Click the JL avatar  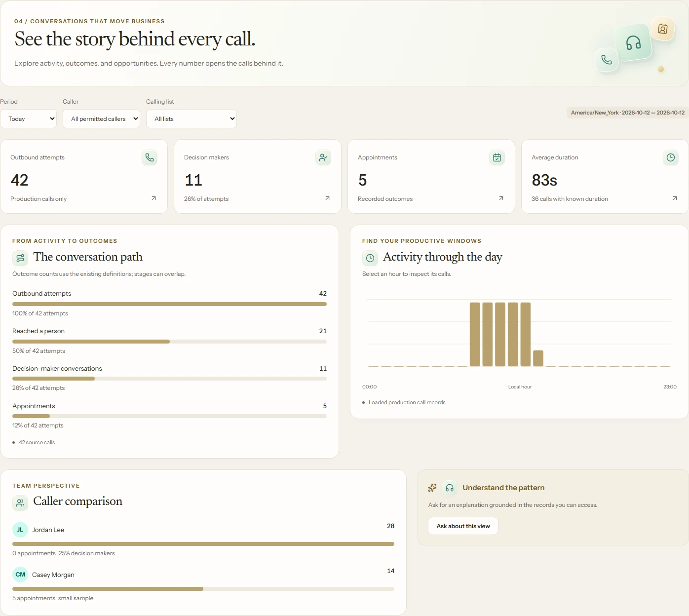pyautogui.click(x=20, y=530)
